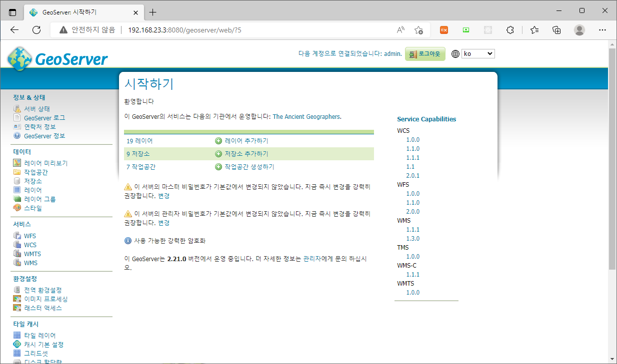Open the browser favorites star-list icon
Image resolution: width=617 pixels, height=364 pixels.
tap(534, 30)
